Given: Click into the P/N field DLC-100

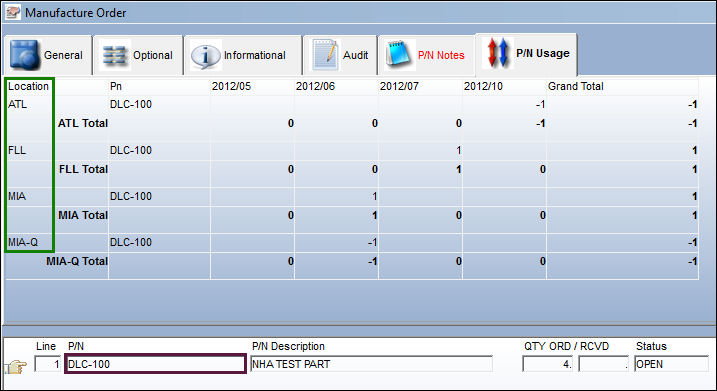Looking at the screenshot, I should click(x=155, y=364).
